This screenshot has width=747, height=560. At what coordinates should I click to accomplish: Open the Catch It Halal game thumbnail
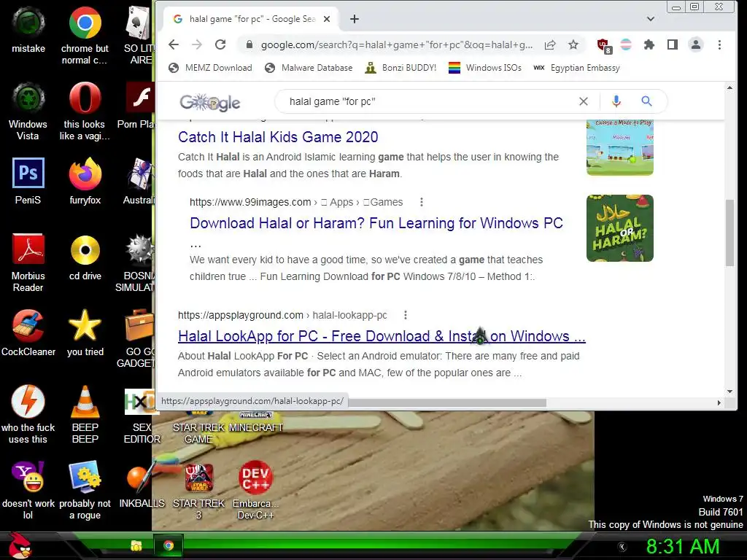620,147
